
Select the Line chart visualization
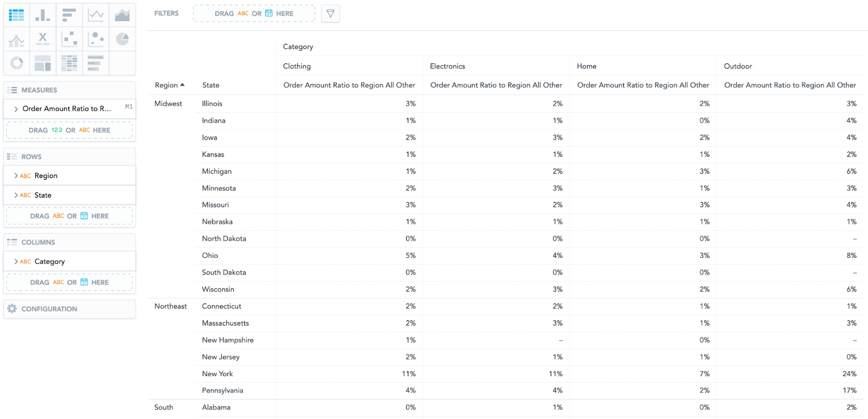pos(96,15)
